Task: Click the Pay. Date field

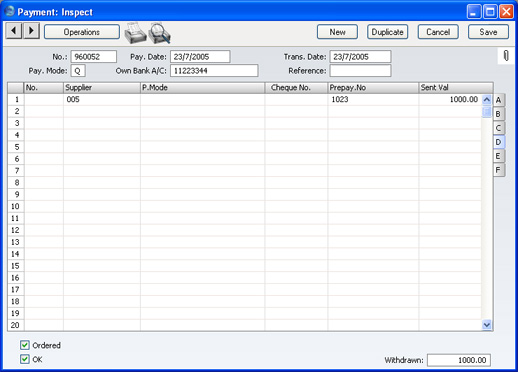Action: pos(200,57)
